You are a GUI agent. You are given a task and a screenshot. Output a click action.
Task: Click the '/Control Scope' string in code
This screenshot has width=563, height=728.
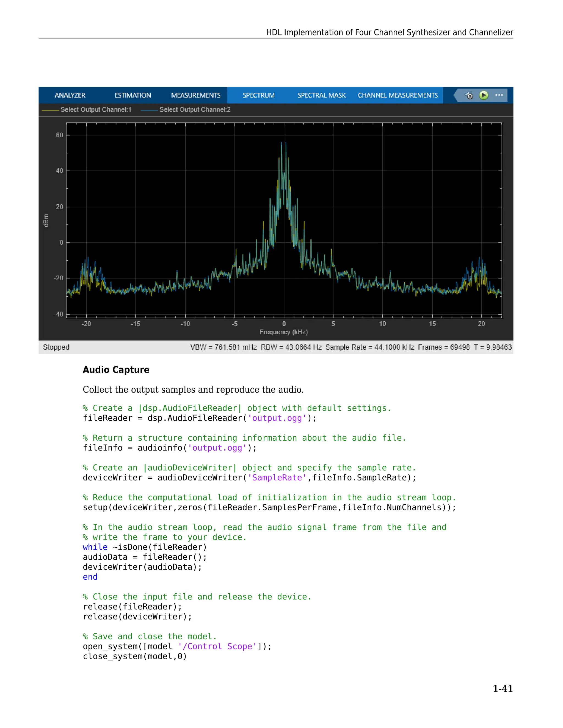pyautogui.click(x=217, y=646)
